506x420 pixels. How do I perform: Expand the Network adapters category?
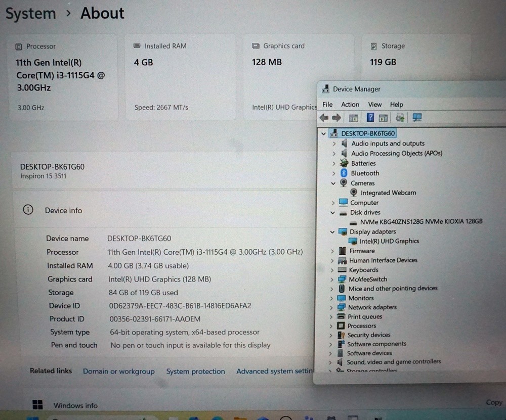[x=332, y=307]
